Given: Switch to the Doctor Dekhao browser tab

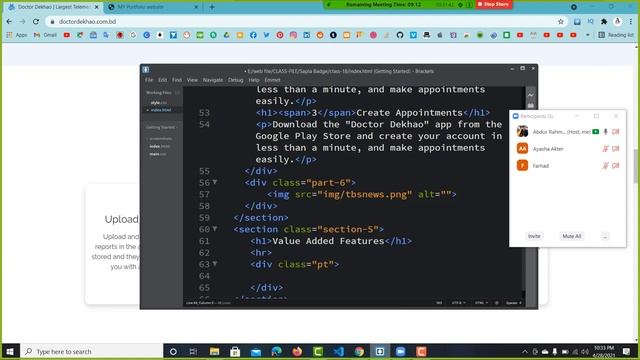Looking at the screenshot, I should coord(53,7).
